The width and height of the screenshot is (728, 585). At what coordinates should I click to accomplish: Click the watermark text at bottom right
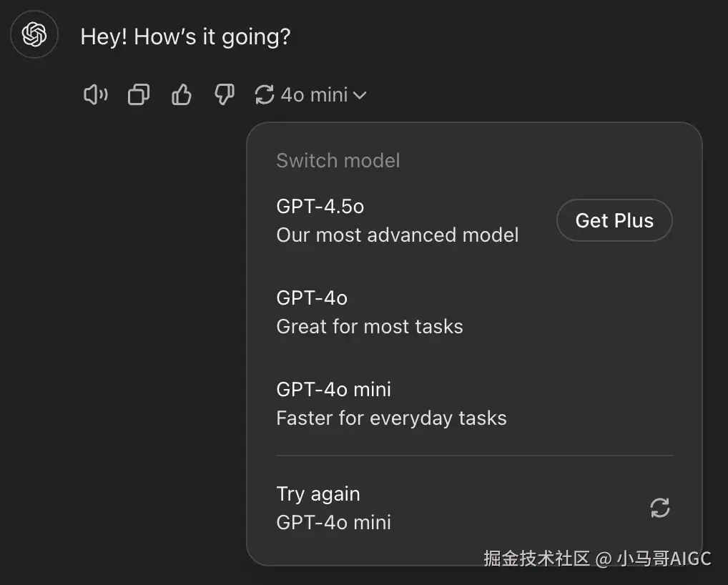[x=597, y=558]
